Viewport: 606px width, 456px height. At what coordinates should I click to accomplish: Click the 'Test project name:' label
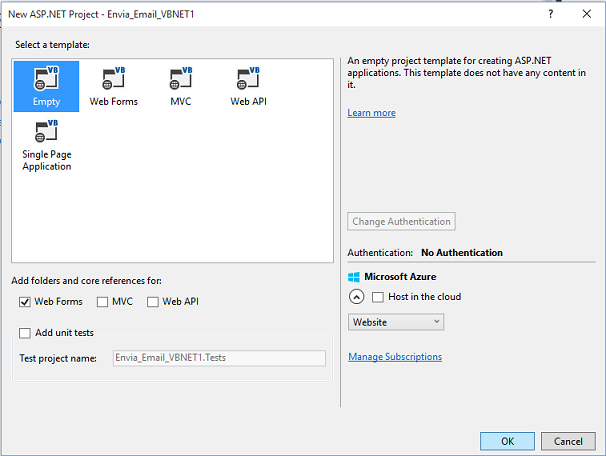coord(58,358)
